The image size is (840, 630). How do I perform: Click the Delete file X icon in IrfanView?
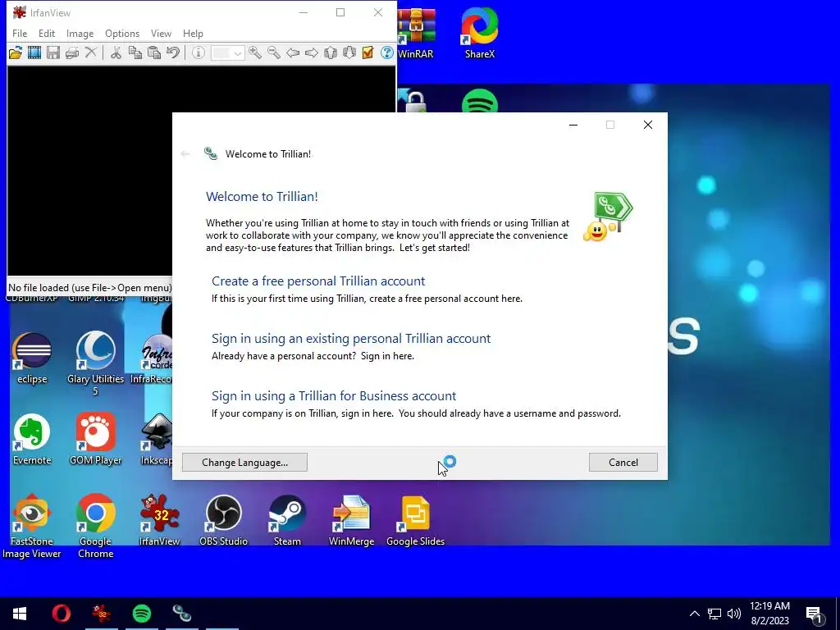[91, 52]
